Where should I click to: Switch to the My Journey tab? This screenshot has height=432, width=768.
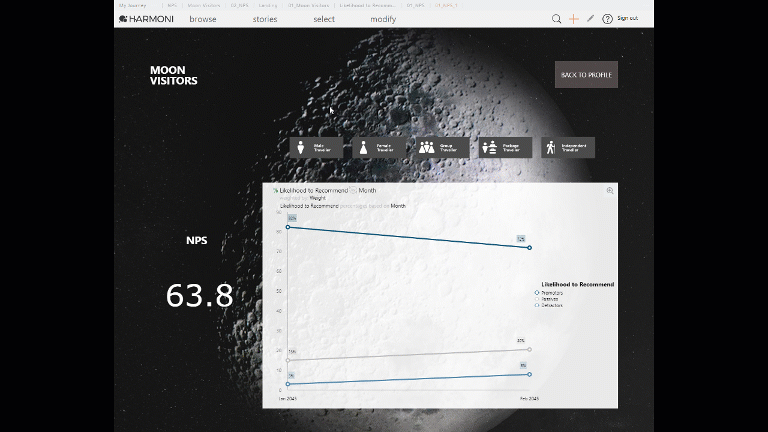(x=132, y=5)
